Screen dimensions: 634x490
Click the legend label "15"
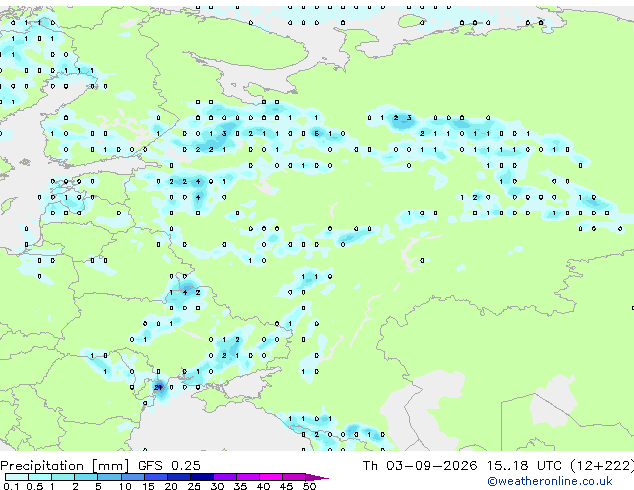point(148,486)
